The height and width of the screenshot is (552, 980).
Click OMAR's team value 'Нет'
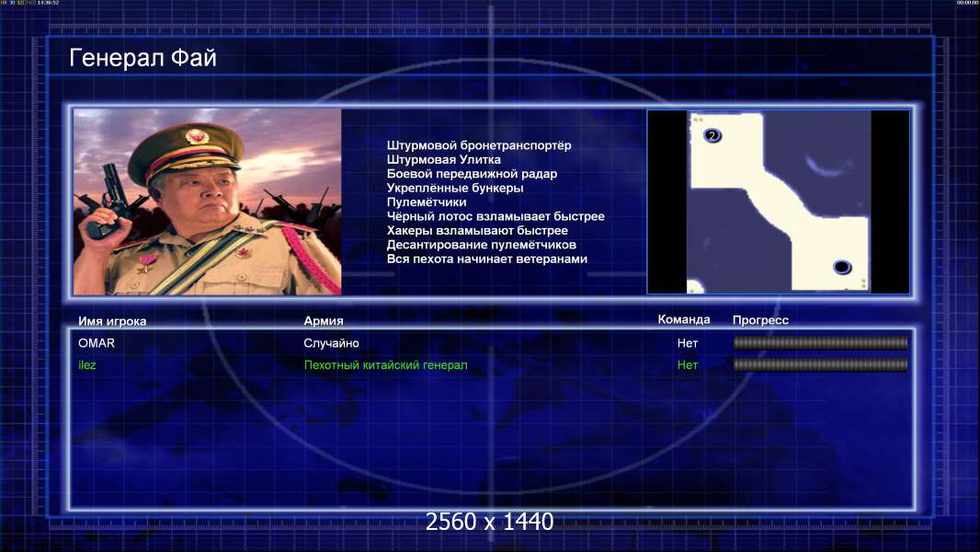[x=688, y=343]
